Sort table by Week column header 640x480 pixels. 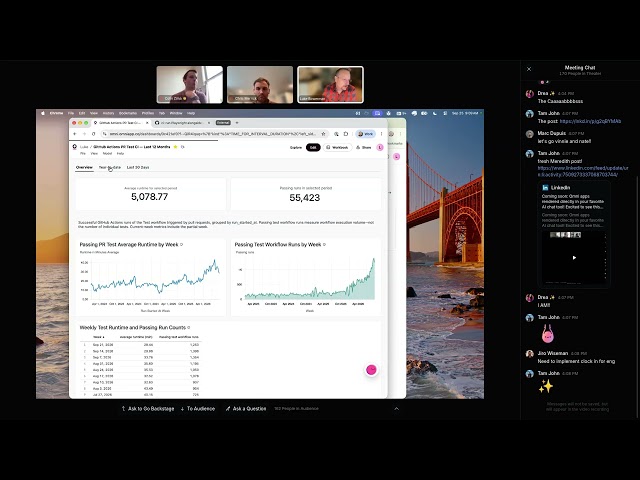(x=99, y=337)
